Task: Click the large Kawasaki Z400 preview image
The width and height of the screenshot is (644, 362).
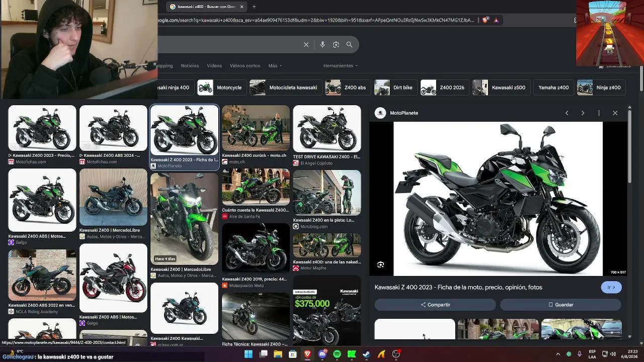Action: pos(498,199)
